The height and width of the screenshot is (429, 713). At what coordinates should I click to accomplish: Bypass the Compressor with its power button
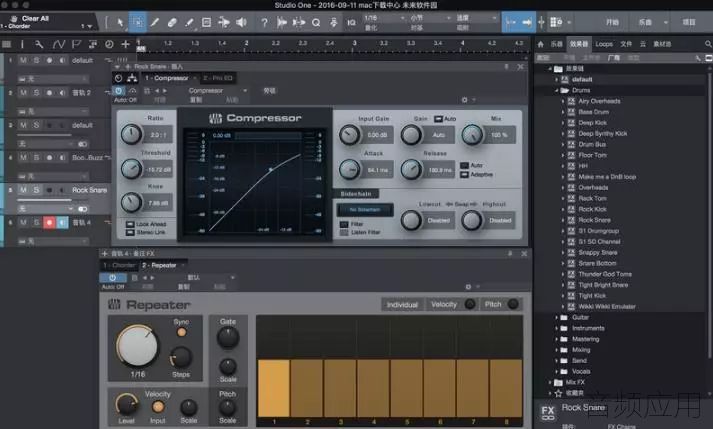119,91
